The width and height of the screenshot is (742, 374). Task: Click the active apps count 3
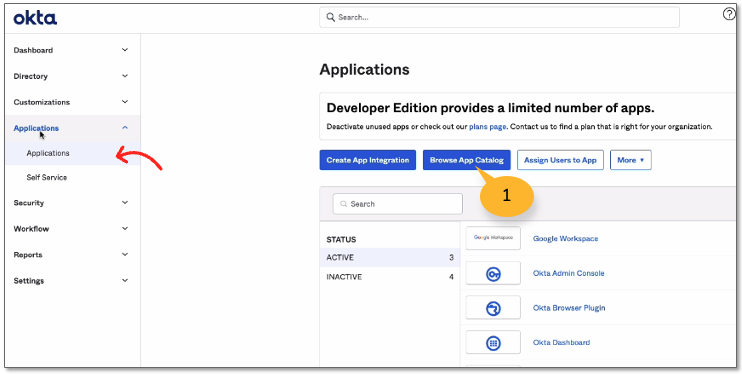pos(451,258)
